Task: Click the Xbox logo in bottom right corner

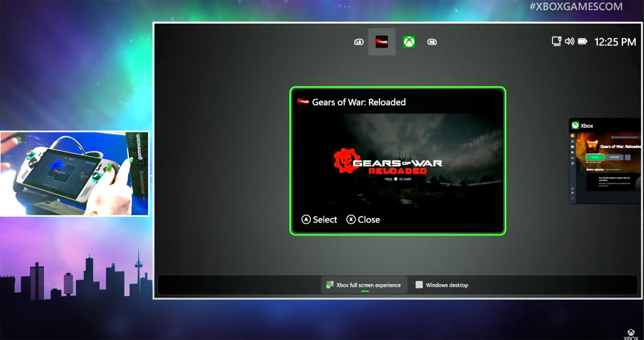Action: pyautogui.click(x=631, y=333)
